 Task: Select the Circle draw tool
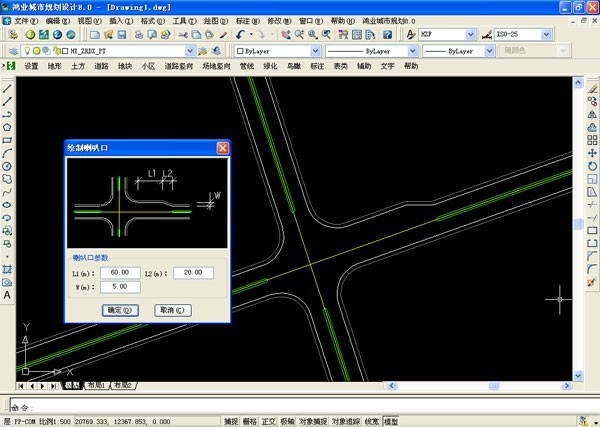(7, 166)
